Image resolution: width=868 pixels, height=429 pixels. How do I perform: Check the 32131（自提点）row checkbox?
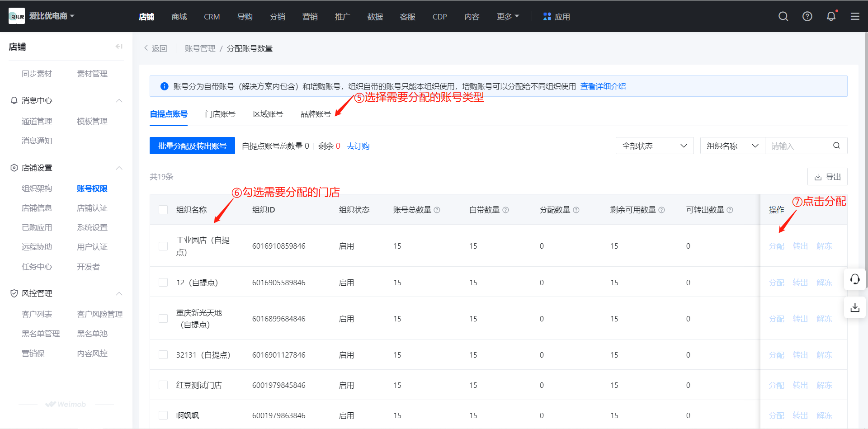coord(163,355)
